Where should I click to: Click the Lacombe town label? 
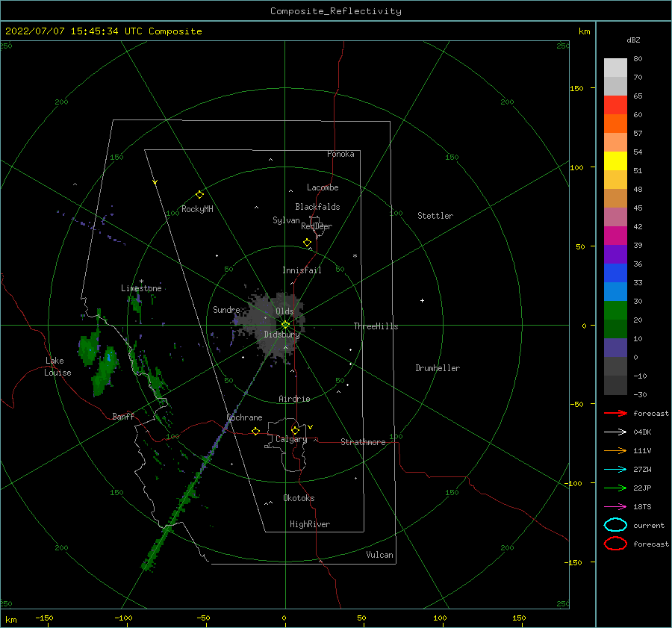(x=323, y=187)
